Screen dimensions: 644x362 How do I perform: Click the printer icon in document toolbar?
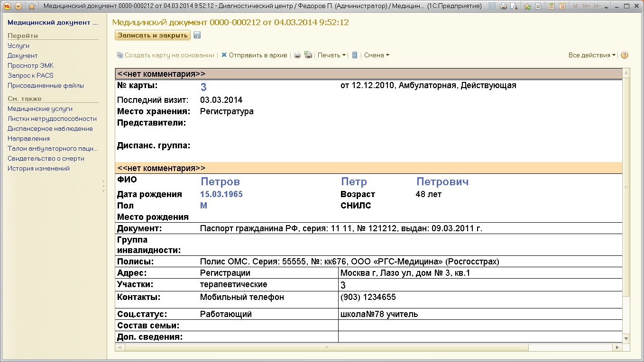[x=297, y=55]
